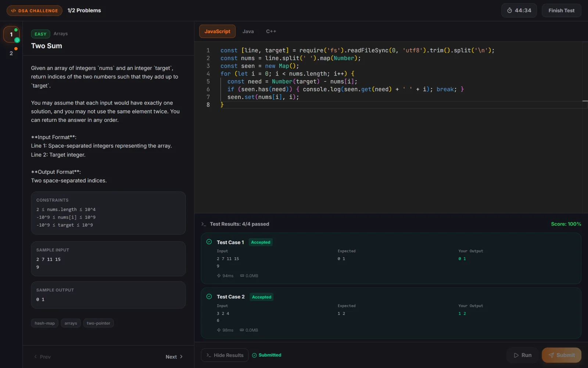Viewport: 588px width, 368px height.
Task: Click the Two Sum problem title
Action: pos(47,46)
